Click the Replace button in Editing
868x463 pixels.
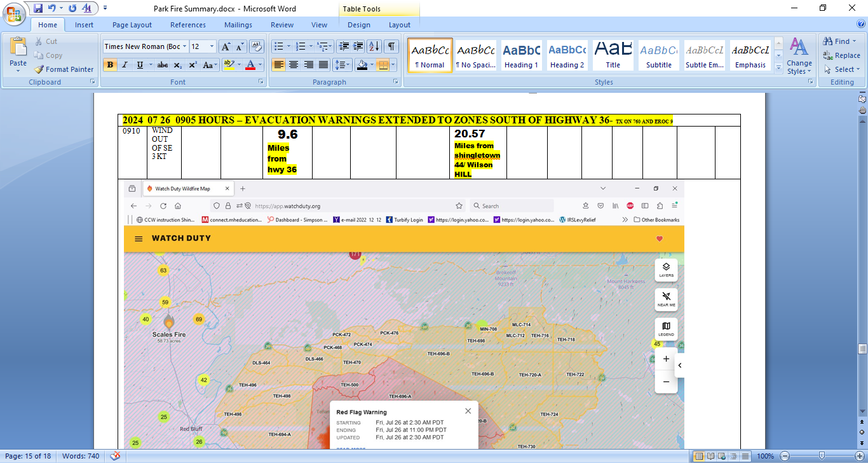point(841,55)
